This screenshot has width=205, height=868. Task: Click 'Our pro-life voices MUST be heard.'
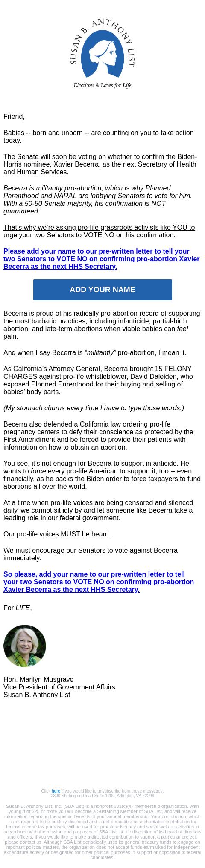click(57, 534)
